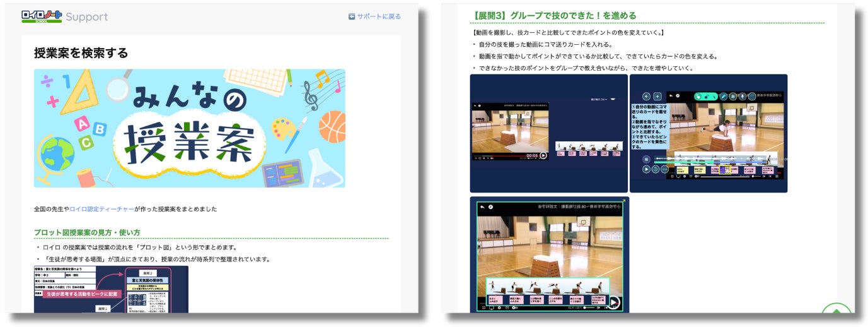Click the みんなの授業案 banner image

click(x=190, y=128)
